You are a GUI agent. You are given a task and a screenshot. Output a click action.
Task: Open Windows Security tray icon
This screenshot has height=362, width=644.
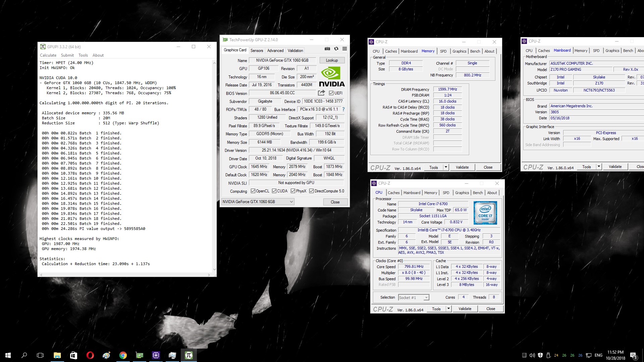tap(540, 355)
